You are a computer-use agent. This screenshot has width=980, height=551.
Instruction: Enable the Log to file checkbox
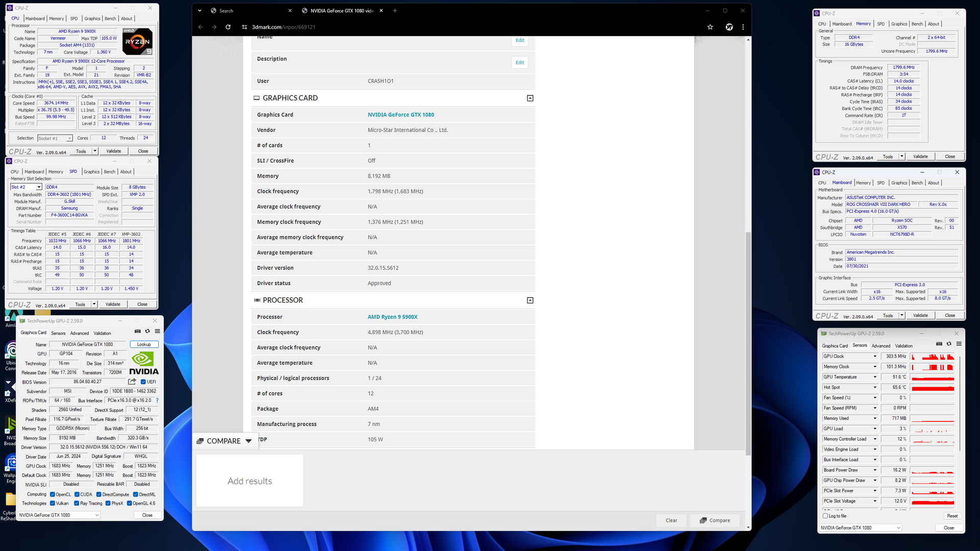click(825, 516)
